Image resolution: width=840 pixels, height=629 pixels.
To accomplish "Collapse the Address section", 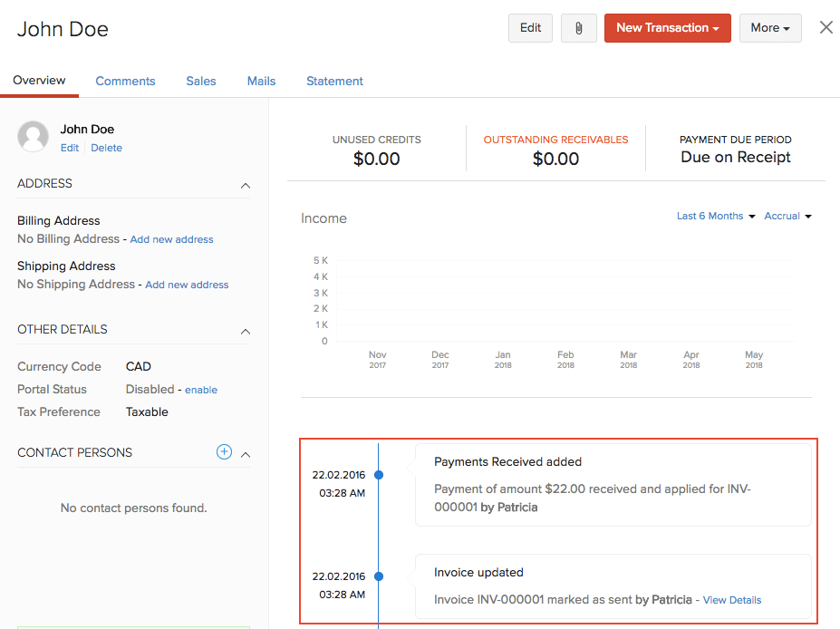I will click(245, 185).
